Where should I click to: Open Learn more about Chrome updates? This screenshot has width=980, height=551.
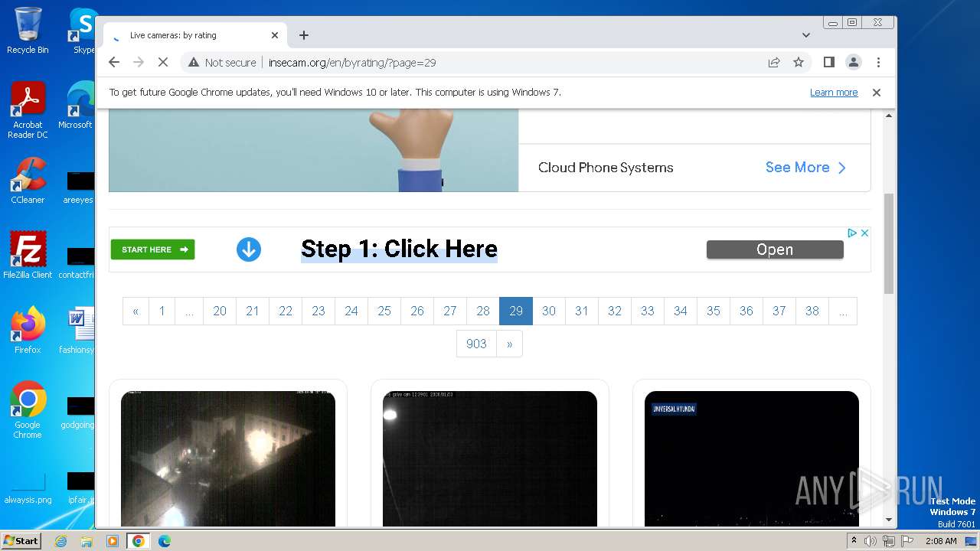(x=834, y=93)
